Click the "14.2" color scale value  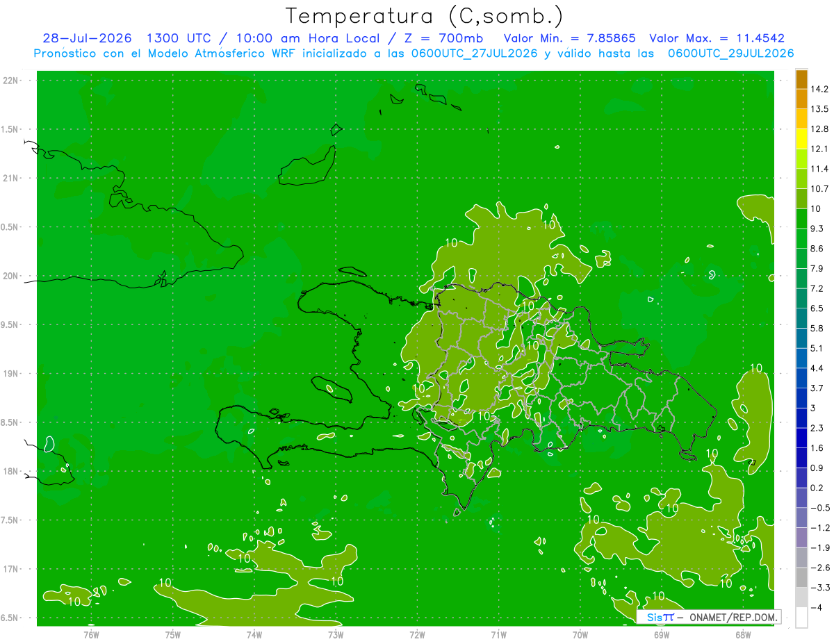(819, 89)
